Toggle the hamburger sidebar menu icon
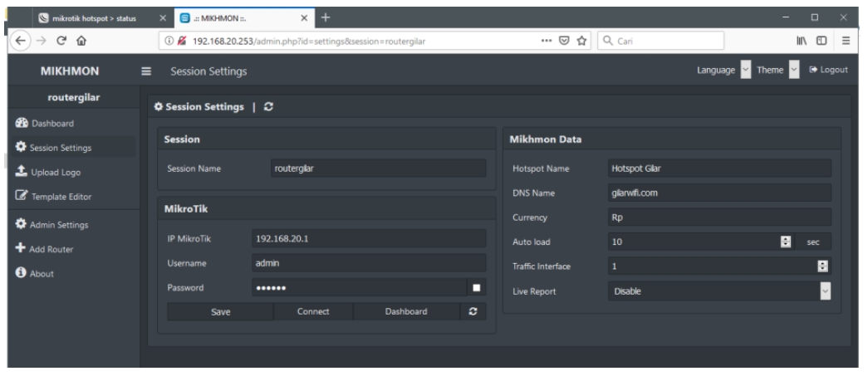868x376 pixels. pyautogui.click(x=146, y=71)
